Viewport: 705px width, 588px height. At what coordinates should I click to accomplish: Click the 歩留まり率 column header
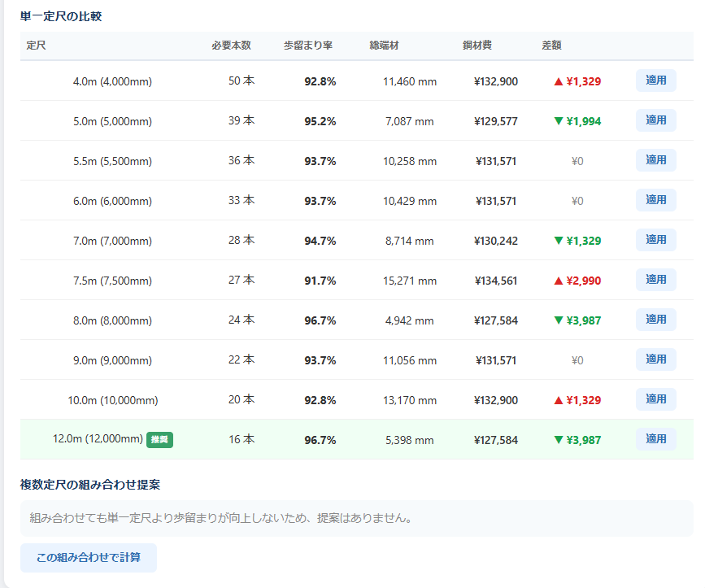click(308, 46)
